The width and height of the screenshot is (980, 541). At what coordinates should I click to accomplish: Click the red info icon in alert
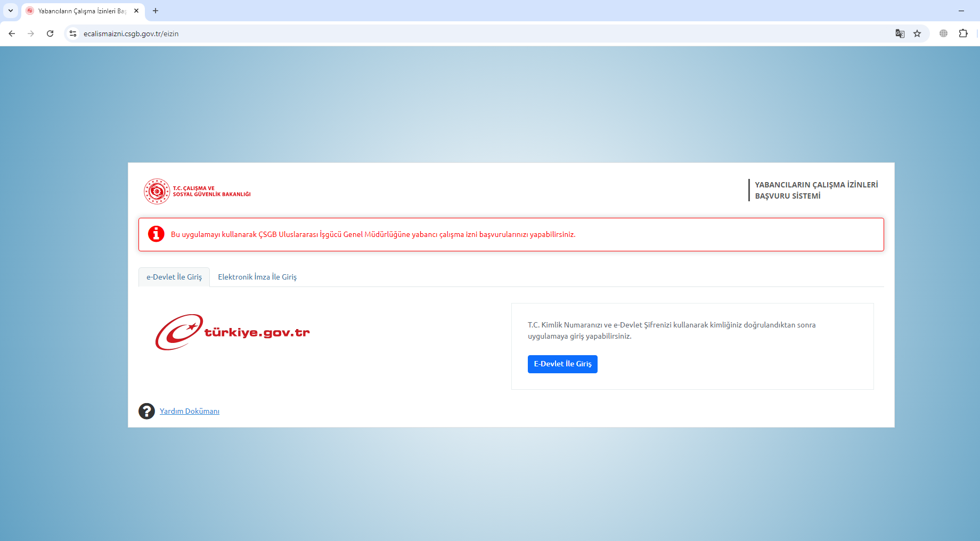coord(156,234)
